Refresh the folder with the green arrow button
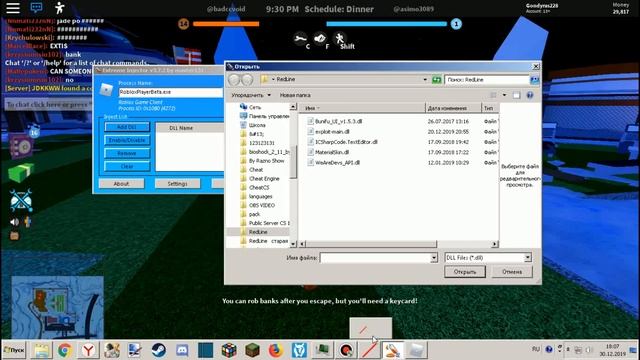Viewport: 640px width, 360px height. click(436, 79)
